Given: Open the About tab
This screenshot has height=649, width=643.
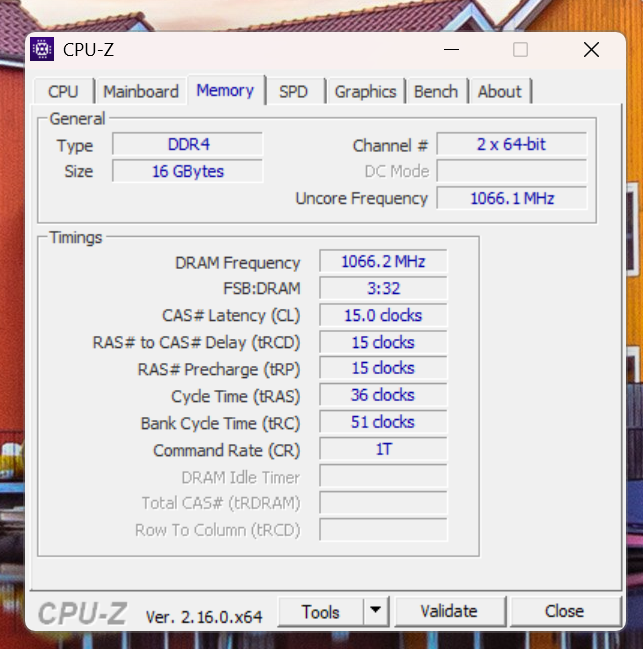Looking at the screenshot, I should coord(500,91).
